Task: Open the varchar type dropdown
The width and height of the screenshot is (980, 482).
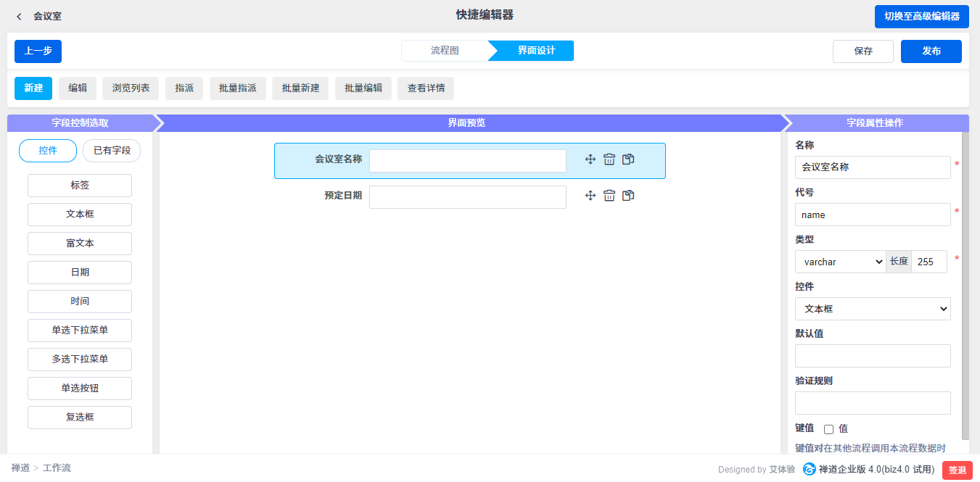Action: coord(840,262)
